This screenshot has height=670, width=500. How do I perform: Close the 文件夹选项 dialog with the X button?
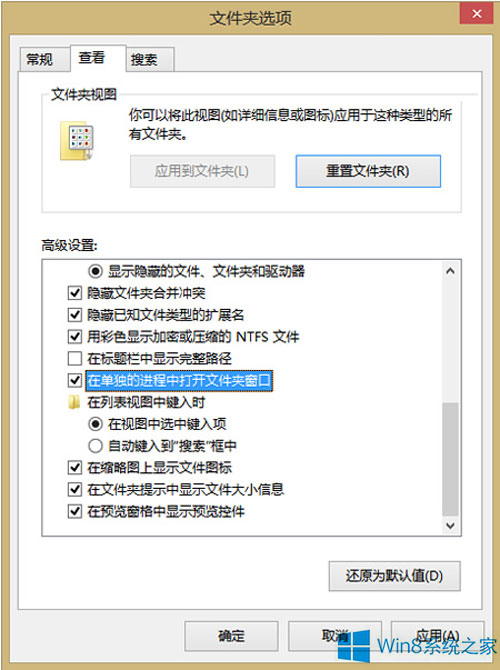point(476,14)
